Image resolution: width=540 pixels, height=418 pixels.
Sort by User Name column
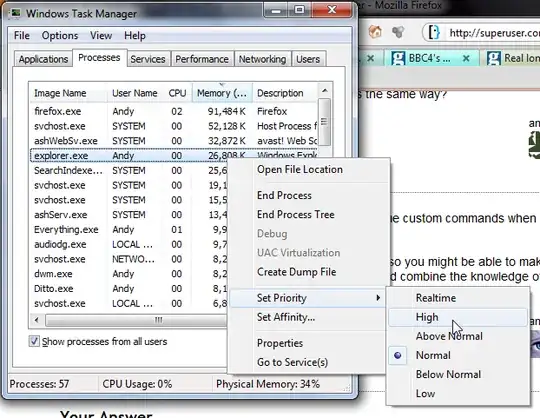pyautogui.click(x=135, y=93)
